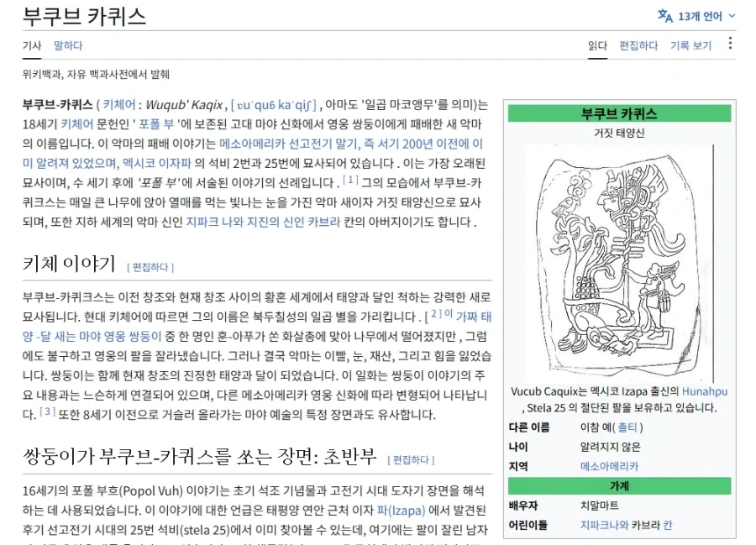Open the 편집하다 edit tab
This screenshot has width=756, height=545.
point(638,46)
